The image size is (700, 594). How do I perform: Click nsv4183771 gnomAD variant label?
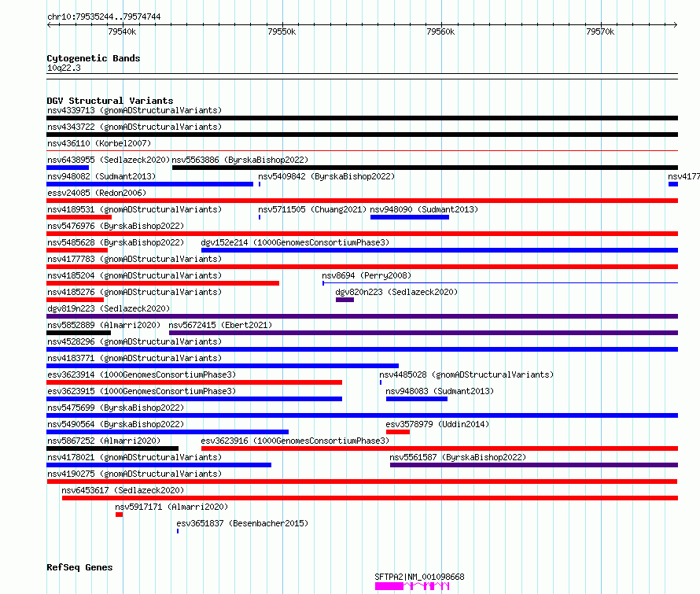[x=134, y=358]
